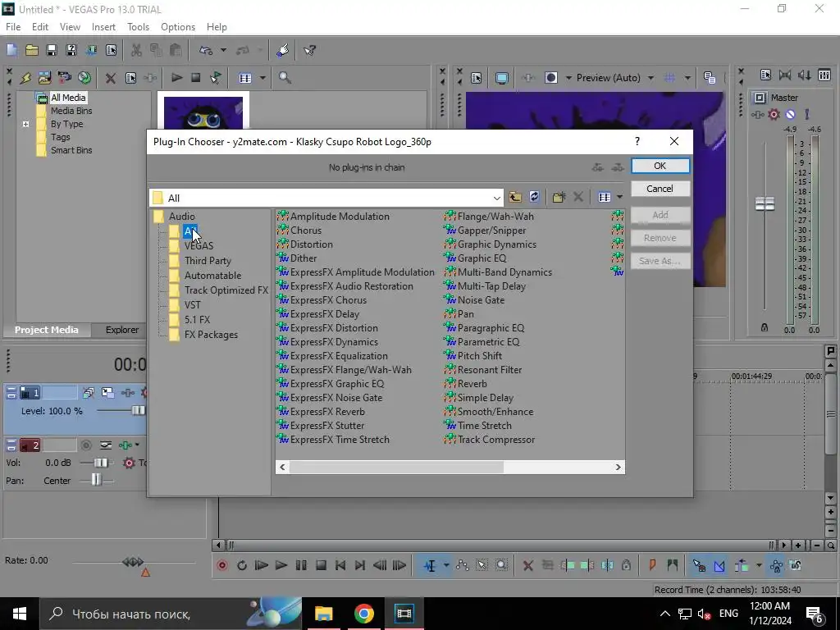The height and width of the screenshot is (630, 840).
Task: Click the Search media magnifier icon
Action: (x=285, y=78)
